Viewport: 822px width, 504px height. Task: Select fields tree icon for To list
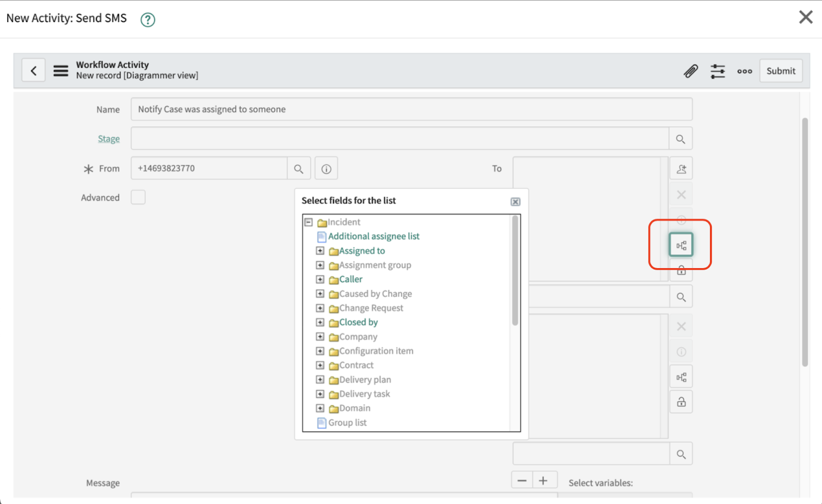point(681,245)
